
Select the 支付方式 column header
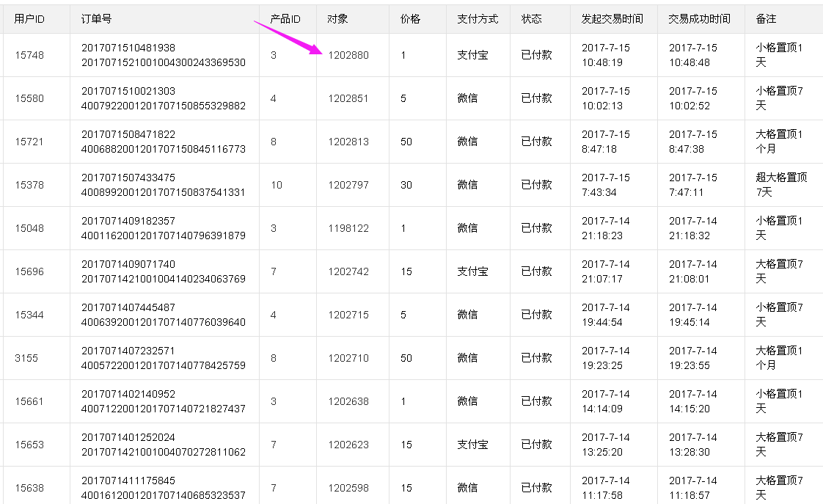478,19
